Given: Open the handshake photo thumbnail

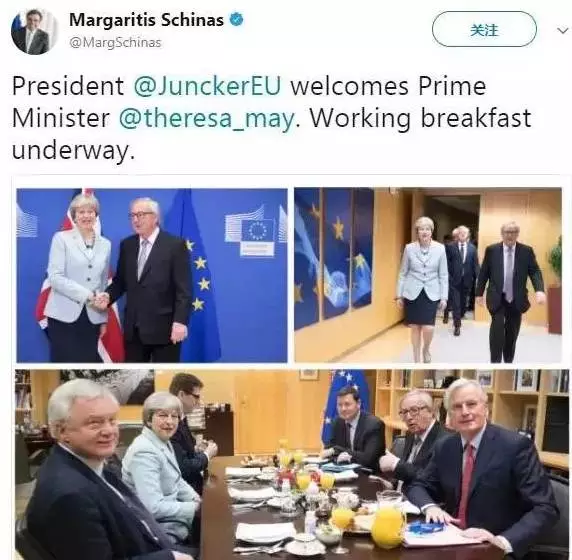Looking at the screenshot, I should tap(152, 275).
